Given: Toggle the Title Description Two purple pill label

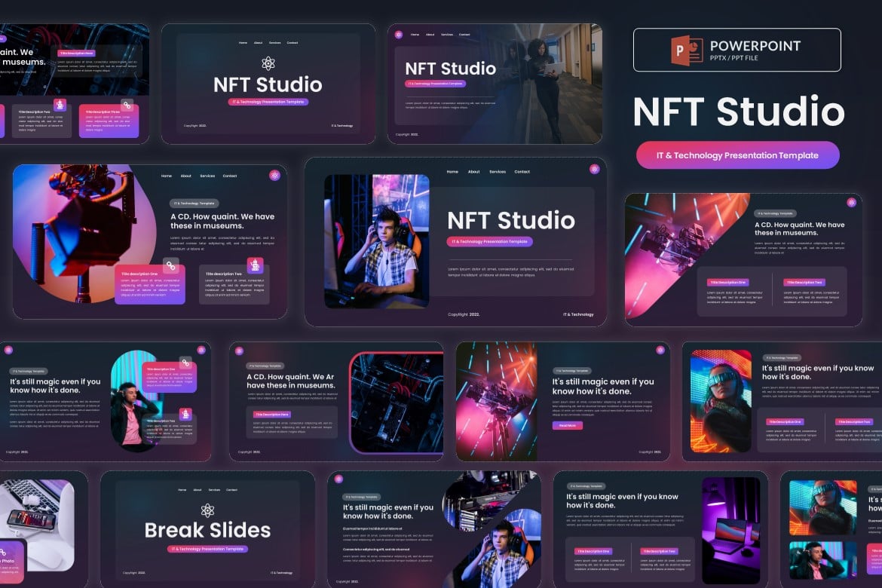Looking at the screenshot, I should [x=804, y=282].
